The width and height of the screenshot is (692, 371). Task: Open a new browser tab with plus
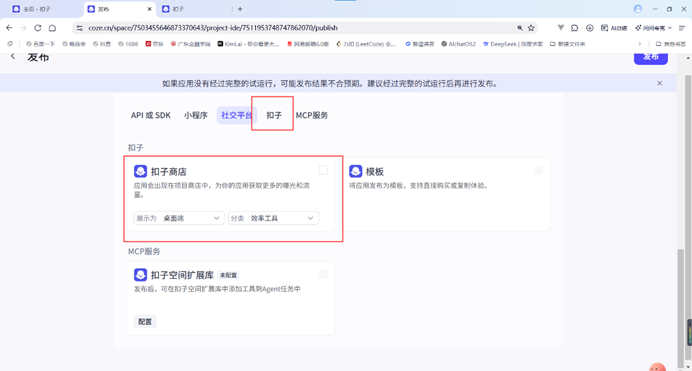[240, 9]
